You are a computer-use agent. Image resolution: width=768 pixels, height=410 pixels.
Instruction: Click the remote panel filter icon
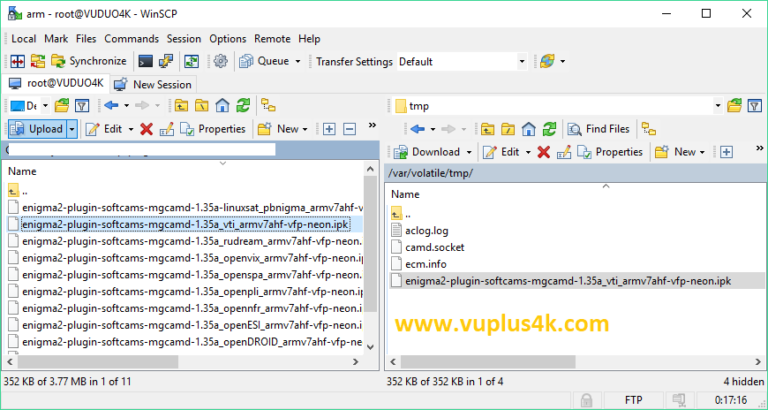[755, 105]
